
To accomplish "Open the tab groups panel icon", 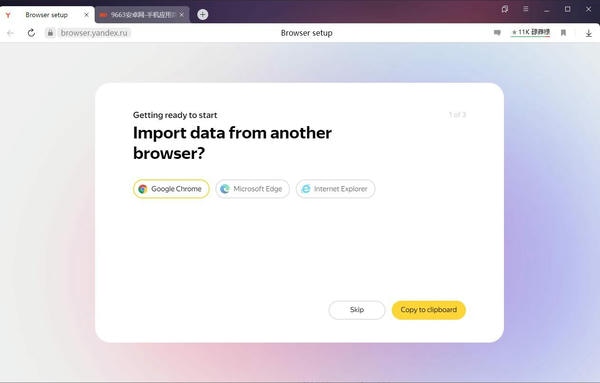I will coord(505,9).
